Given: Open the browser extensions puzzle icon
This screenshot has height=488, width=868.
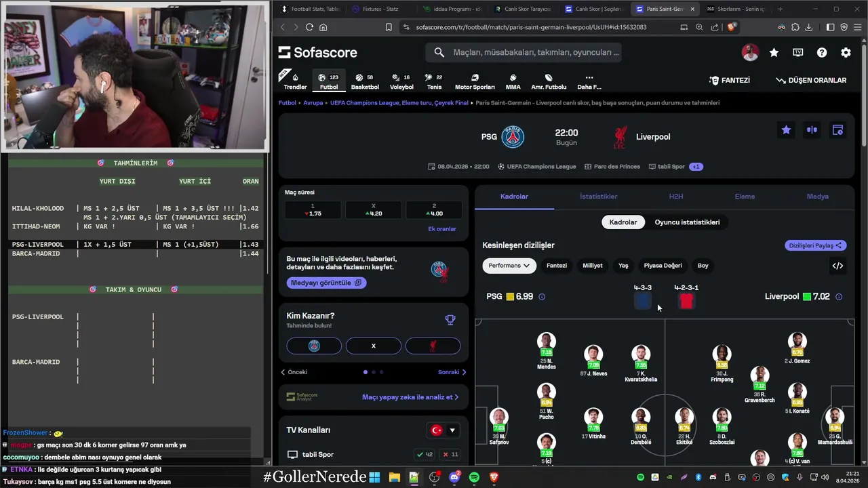Looking at the screenshot, I should [x=795, y=27].
